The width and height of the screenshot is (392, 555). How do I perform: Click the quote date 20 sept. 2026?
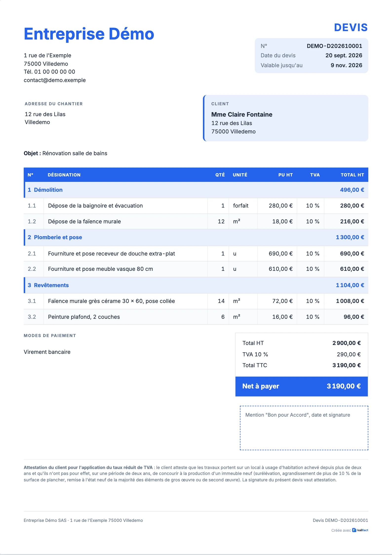(344, 55)
